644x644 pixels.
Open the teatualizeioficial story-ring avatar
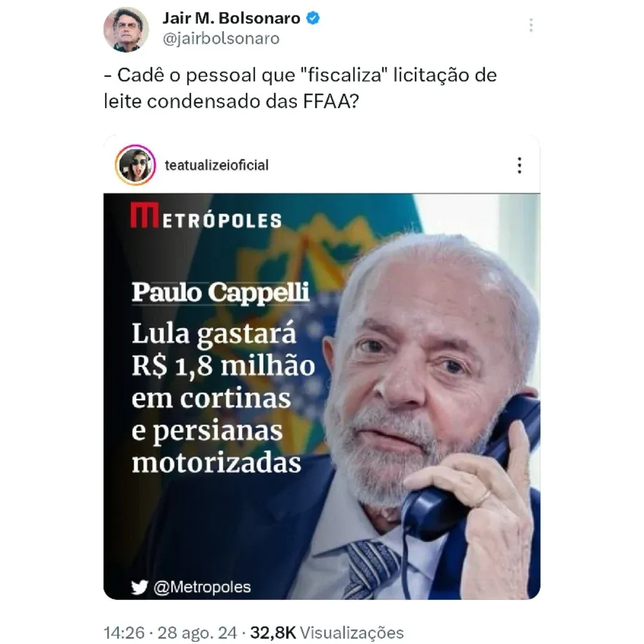(x=135, y=165)
